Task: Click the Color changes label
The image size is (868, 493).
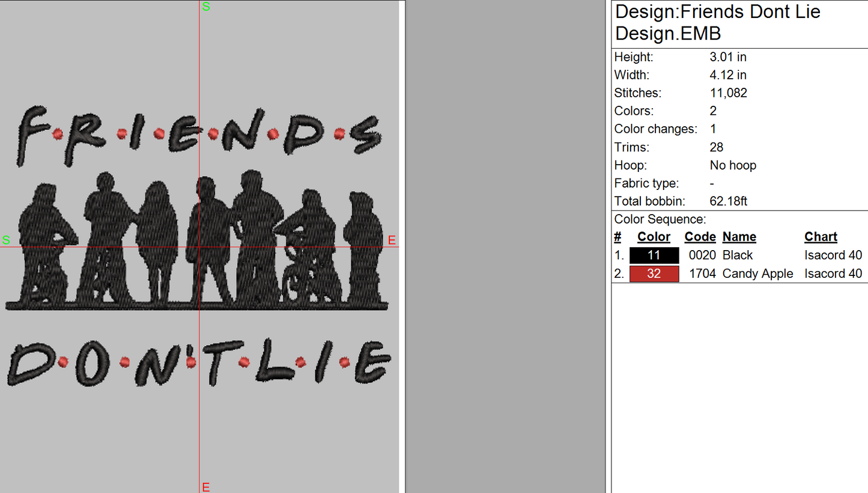Action: pos(655,129)
